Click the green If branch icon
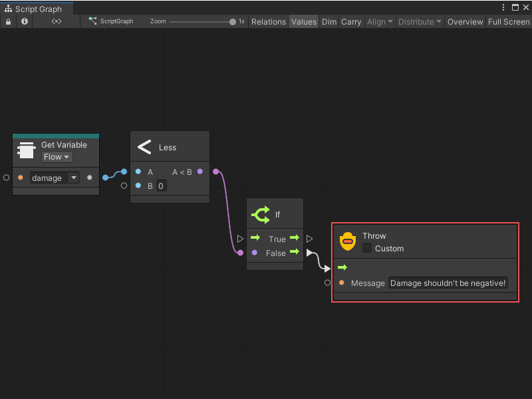 point(261,214)
